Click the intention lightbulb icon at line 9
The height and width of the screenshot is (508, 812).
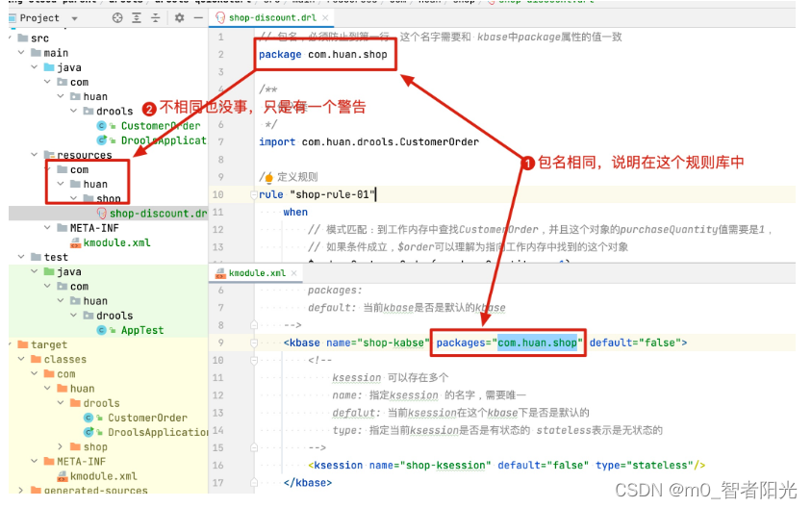(268, 178)
